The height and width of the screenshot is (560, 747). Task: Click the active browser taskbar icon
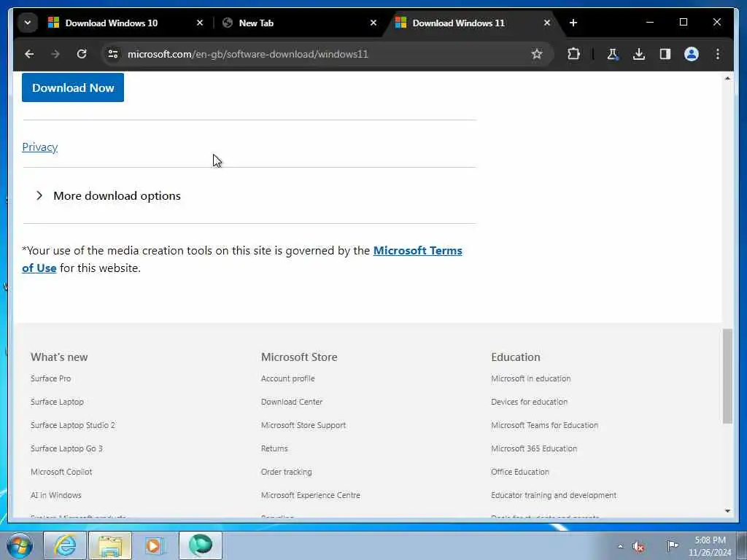pos(201,545)
